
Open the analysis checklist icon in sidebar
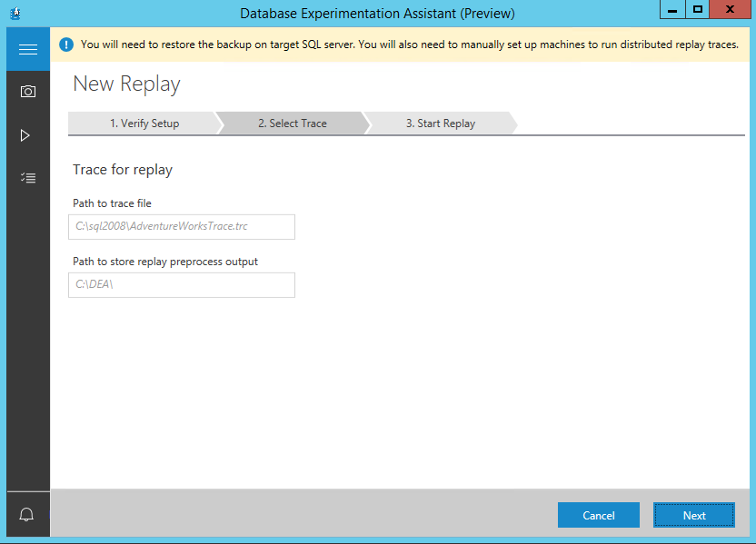[x=27, y=178]
